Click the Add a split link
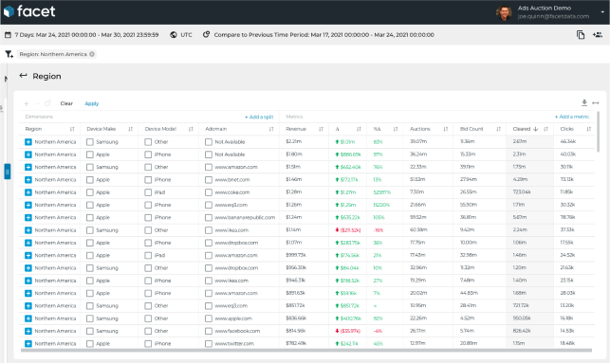 [259, 117]
